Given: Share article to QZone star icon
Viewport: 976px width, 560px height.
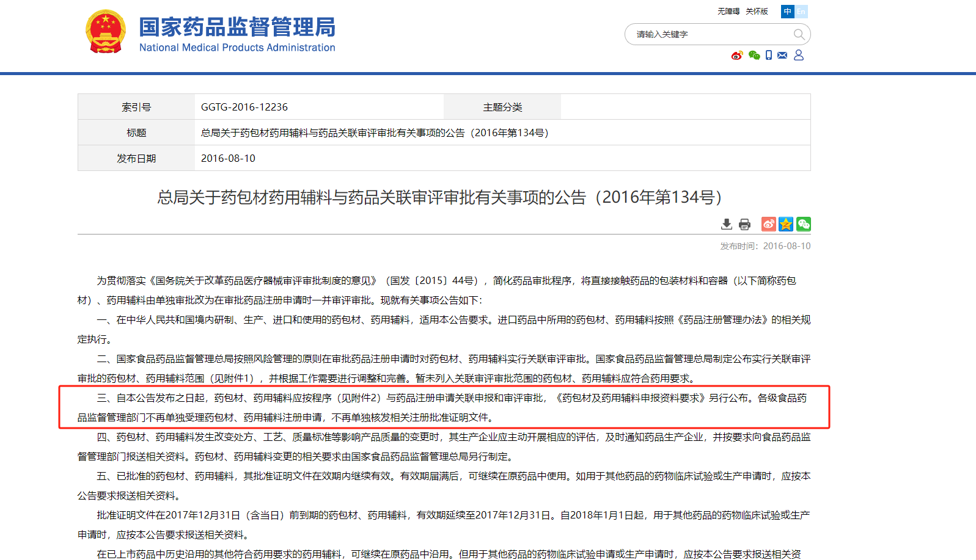Looking at the screenshot, I should coord(786,224).
